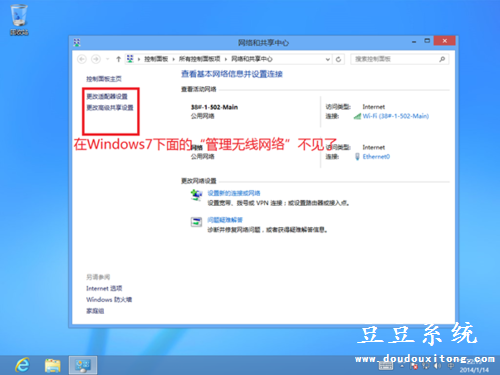The image size is (500, 375).
Task: Open the Recycle Bin desktop icon
Action: 19,19
